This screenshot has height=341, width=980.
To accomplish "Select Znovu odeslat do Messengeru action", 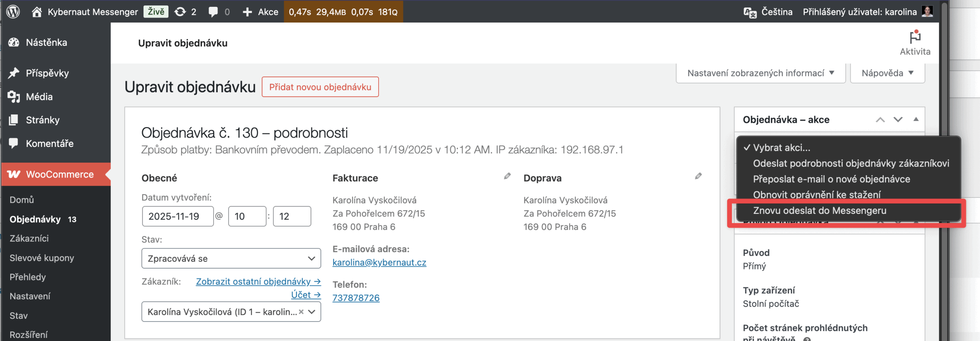I will pyautogui.click(x=820, y=210).
